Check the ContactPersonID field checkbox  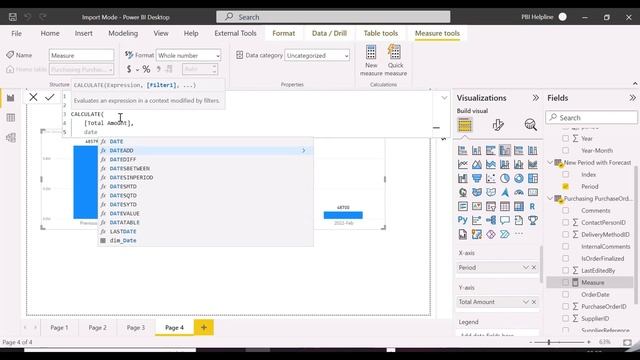pos(565,222)
